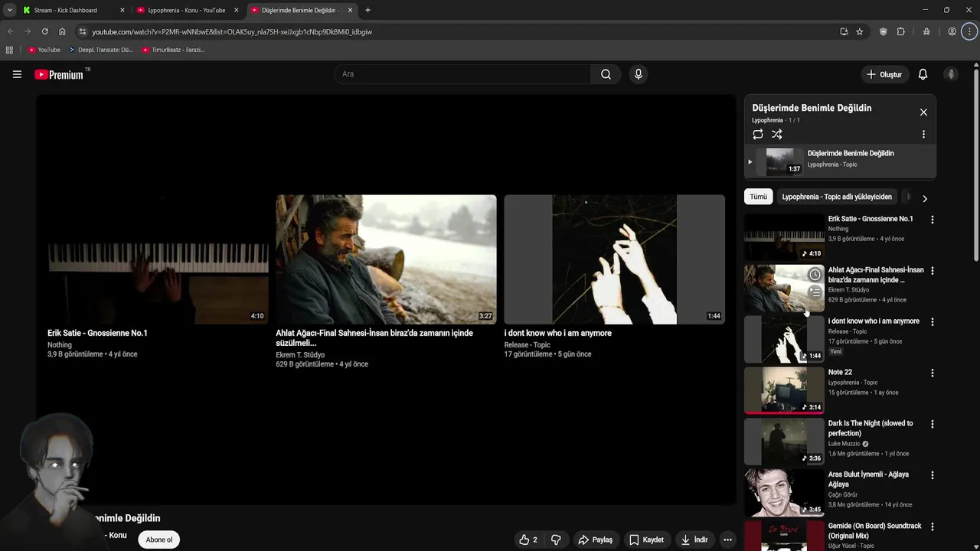Viewport: 980px width, 551px height.
Task: Click İndir download button
Action: pyautogui.click(x=694, y=540)
